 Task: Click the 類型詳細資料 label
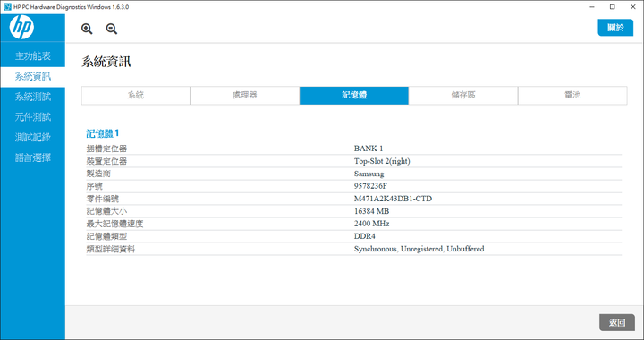pyautogui.click(x=111, y=249)
